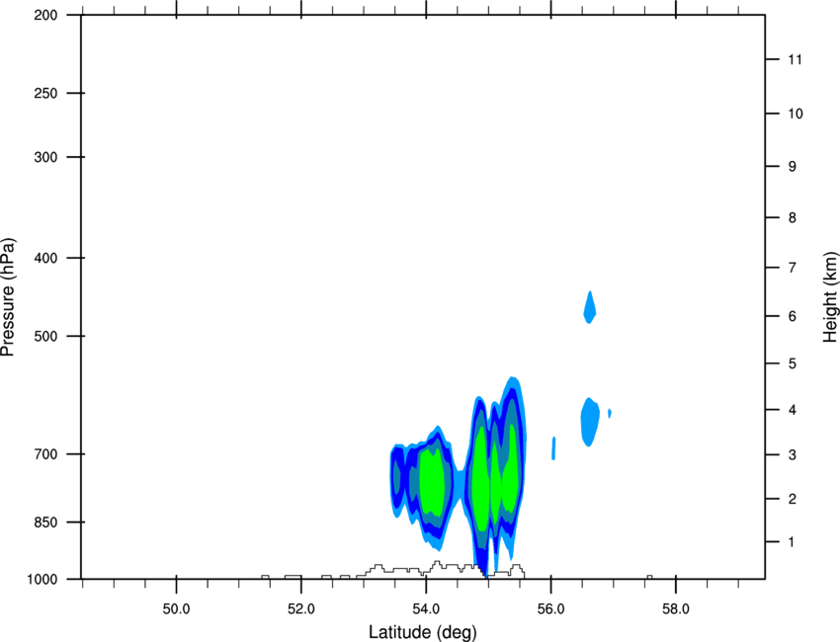Click the "Latitude (deg)" axis title
This screenshot has width=840, height=642.
(x=422, y=632)
